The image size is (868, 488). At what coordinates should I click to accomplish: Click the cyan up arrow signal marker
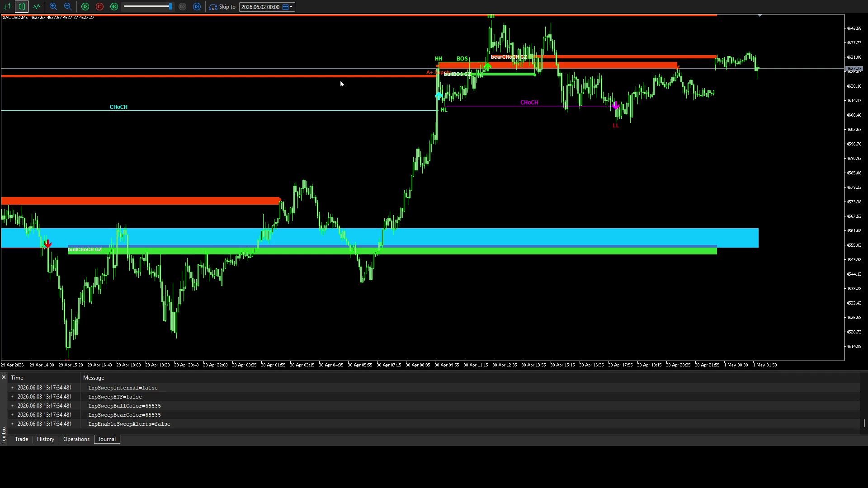coord(439,96)
